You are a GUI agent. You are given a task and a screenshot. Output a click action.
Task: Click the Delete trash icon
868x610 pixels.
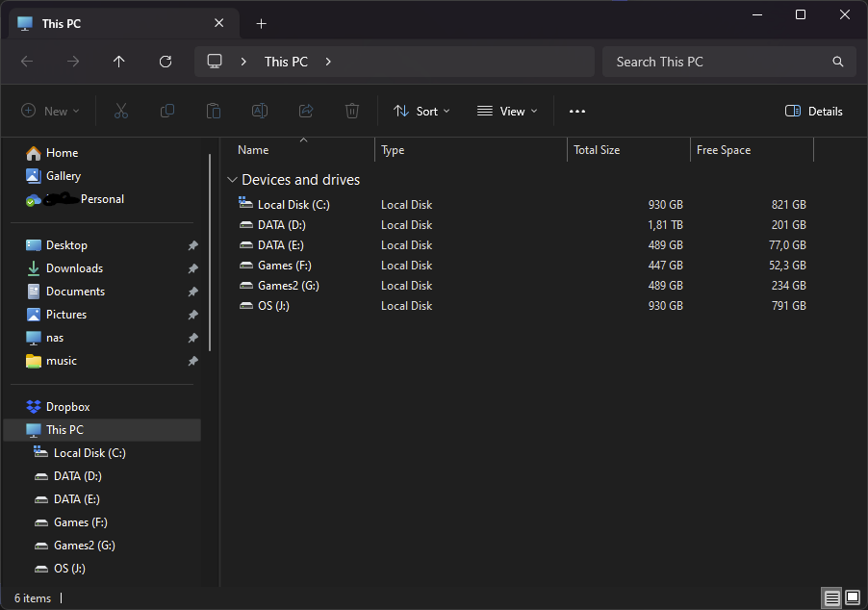coord(352,111)
